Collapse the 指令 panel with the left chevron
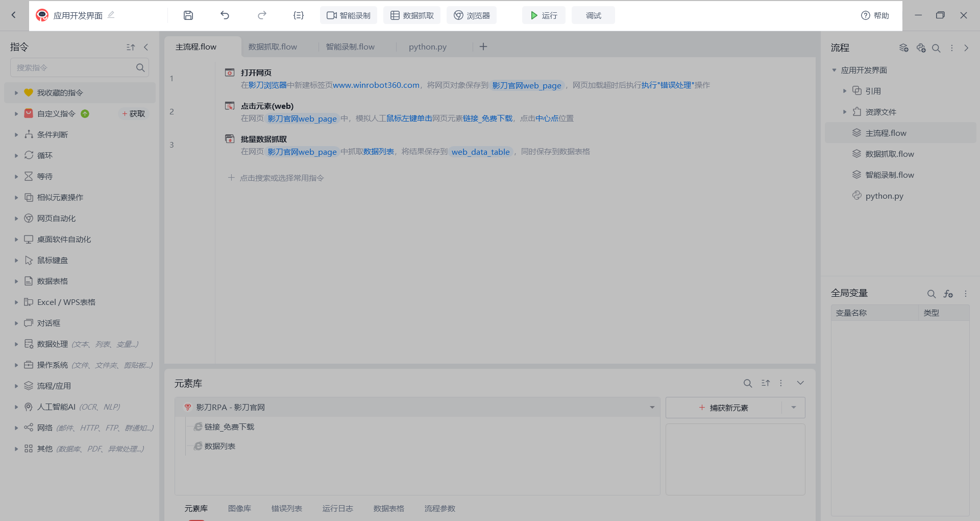This screenshot has width=980, height=521. pyautogui.click(x=146, y=47)
